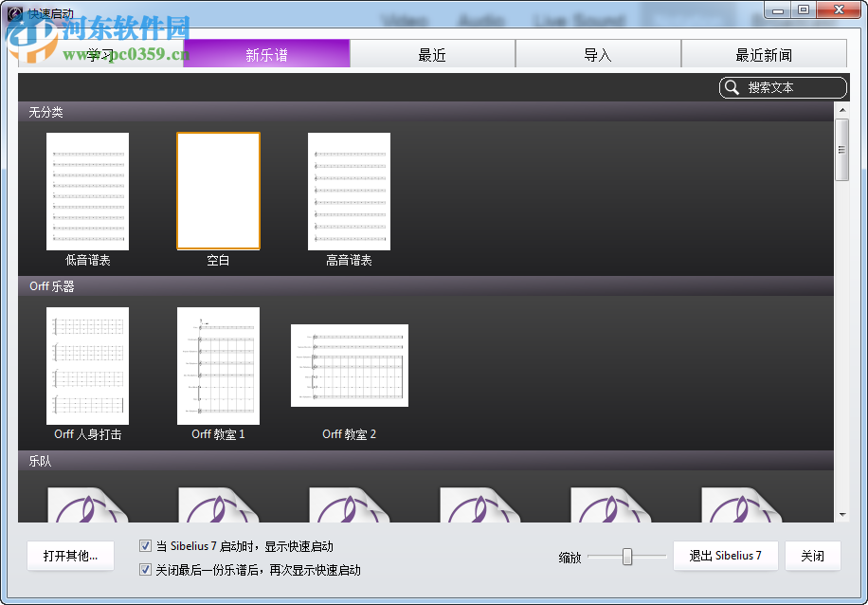
Task: Open the 导入 tab
Action: click(x=598, y=54)
